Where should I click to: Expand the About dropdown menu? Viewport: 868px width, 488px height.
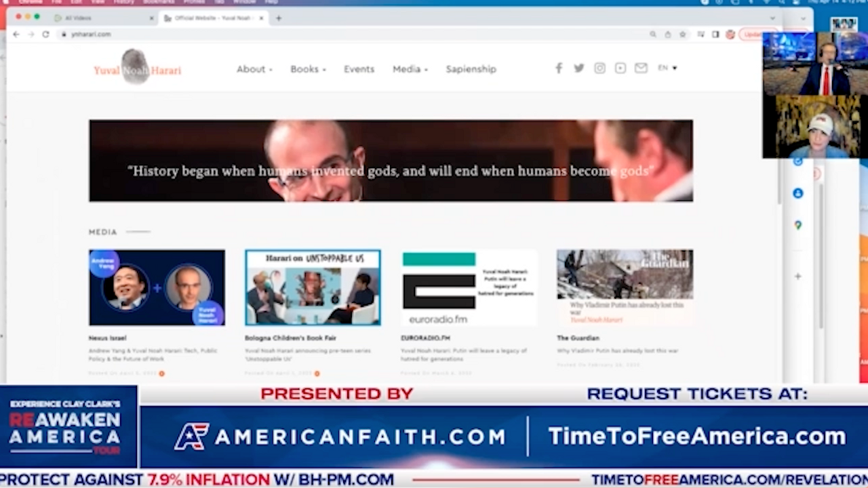254,69
